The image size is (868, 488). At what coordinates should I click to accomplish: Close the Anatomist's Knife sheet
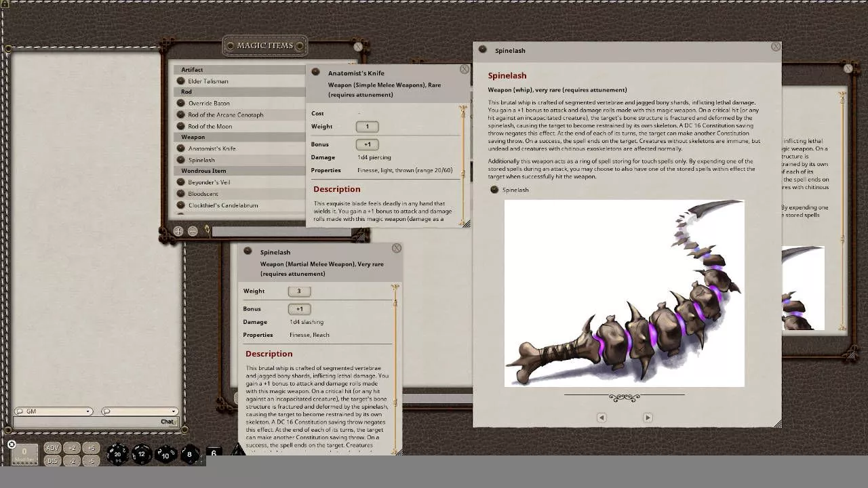click(x=465, y=69)
